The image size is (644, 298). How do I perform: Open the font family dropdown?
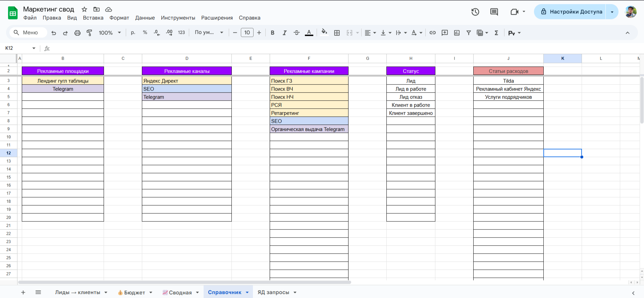click(209, 33)
